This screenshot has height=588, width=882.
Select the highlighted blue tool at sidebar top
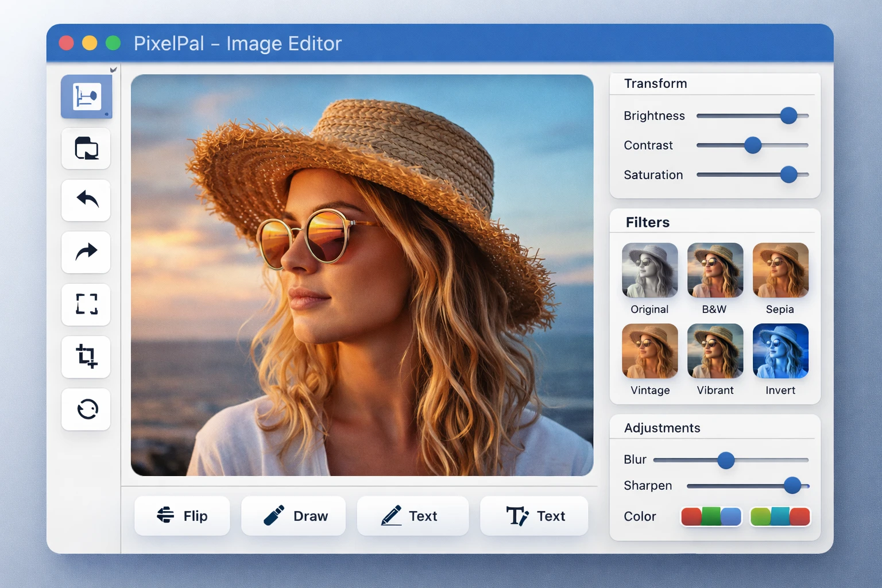(x=86, y=96)
